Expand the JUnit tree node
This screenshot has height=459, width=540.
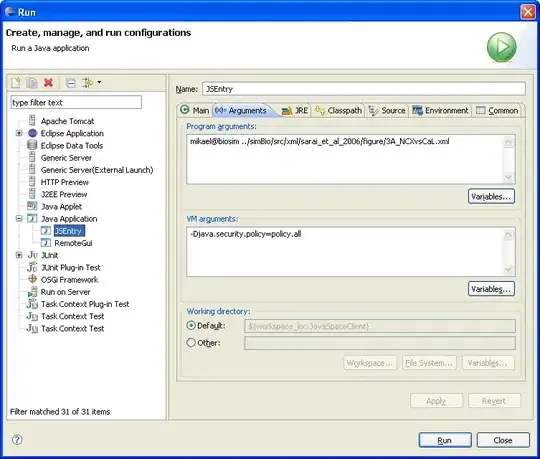19,255
